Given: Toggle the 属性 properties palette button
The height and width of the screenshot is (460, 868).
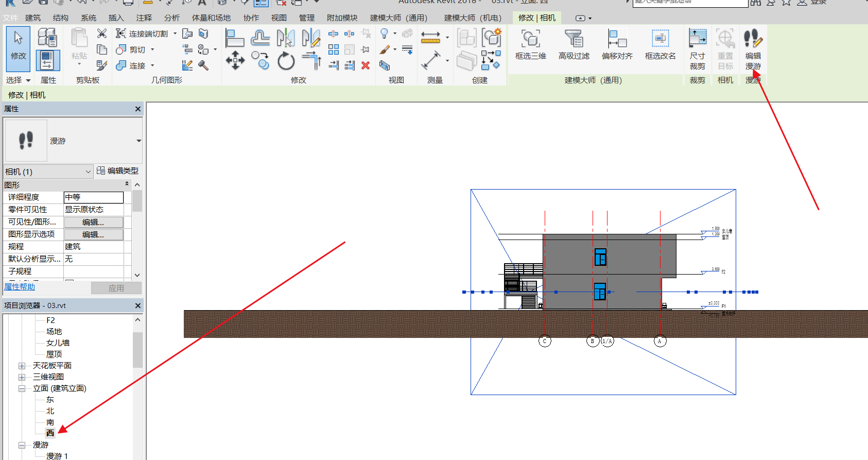Looking at the screenshot, I should coord(48,60).
